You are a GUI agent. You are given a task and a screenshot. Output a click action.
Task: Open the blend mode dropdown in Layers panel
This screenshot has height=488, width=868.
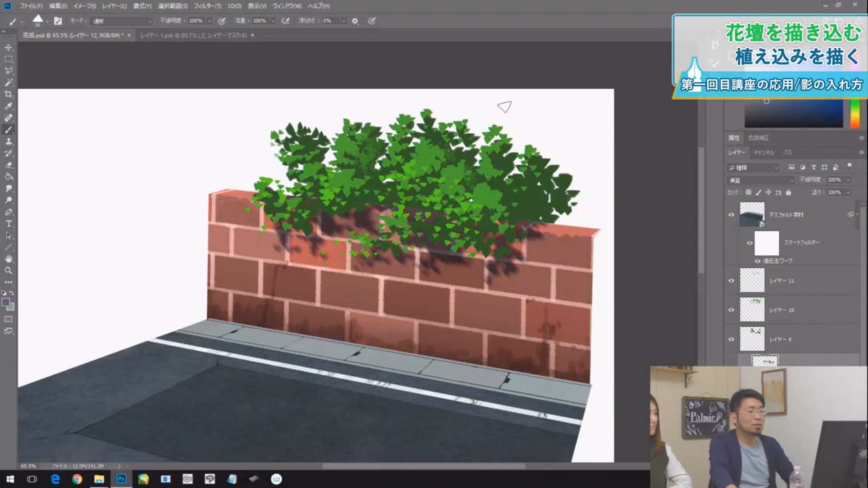pyautogui.click(x=760, y=180)
